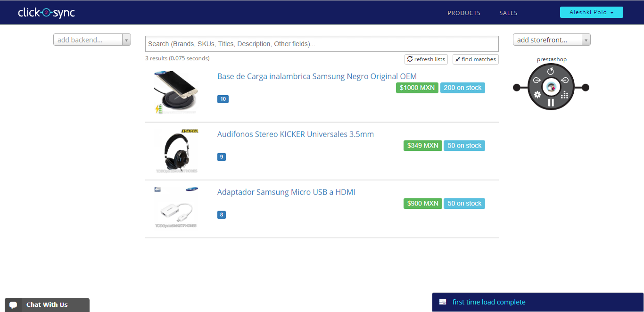
Task: Click the prestashop logo in dial center
Action: pyautogui.click(x=551, y=87)
